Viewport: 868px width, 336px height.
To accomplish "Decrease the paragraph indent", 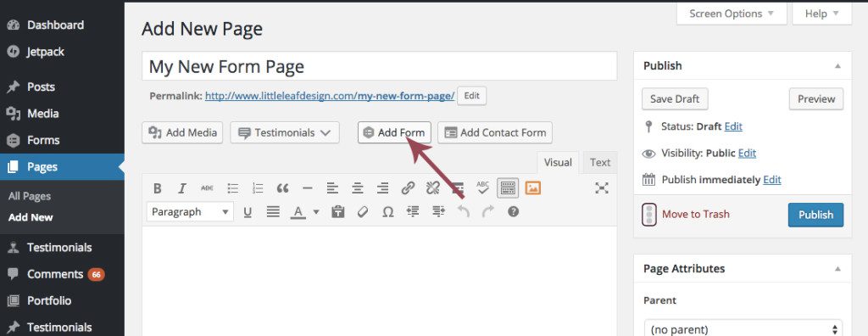I will click(413, 212).
